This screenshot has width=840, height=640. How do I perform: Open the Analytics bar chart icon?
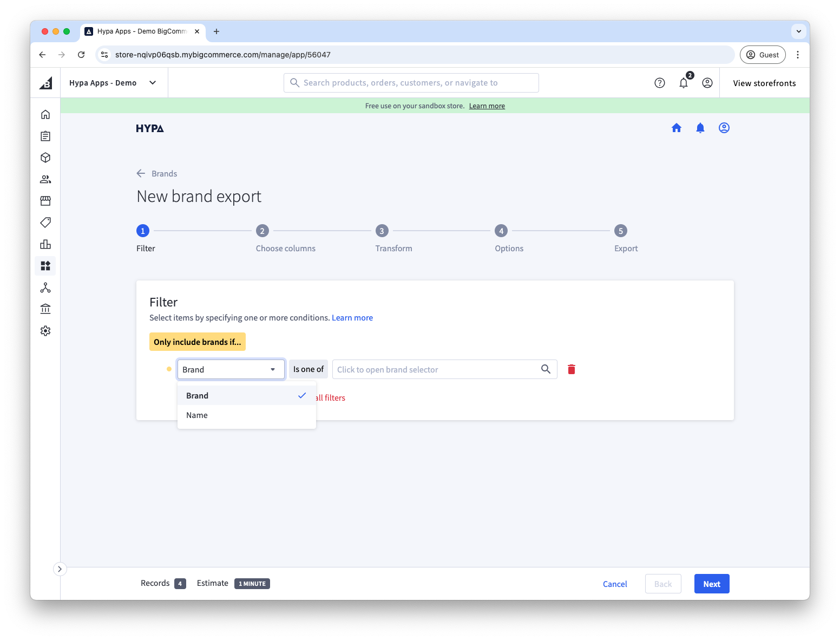point(45,244)
